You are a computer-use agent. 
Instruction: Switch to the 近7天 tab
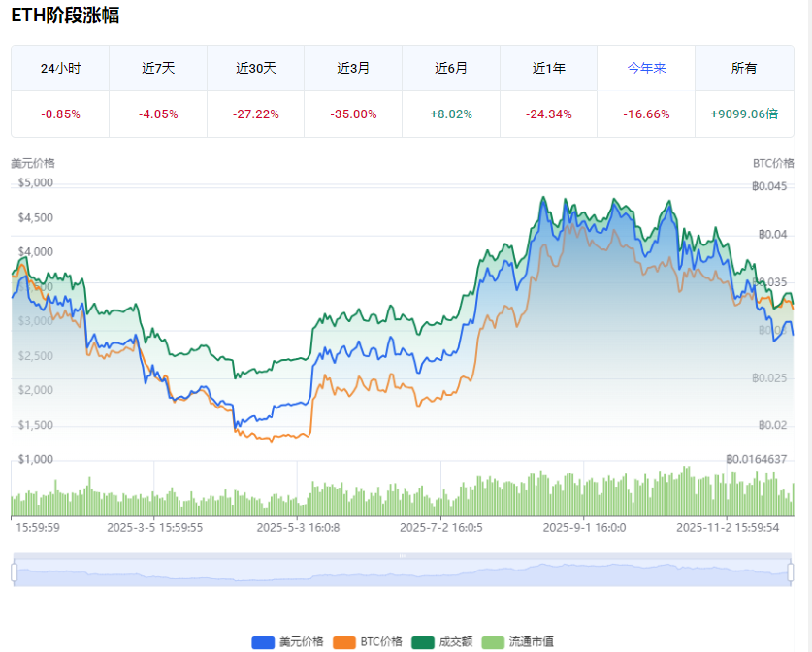[158, 68]
